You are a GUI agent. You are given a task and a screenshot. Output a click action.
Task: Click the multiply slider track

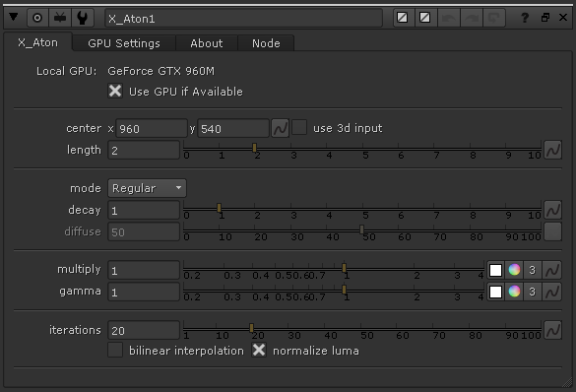tap(334, 269)
